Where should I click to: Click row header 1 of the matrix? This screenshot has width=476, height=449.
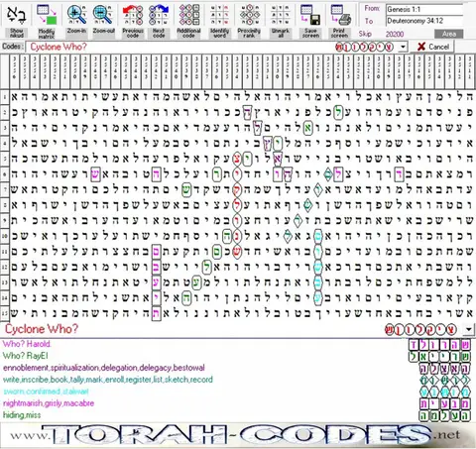tap(5, 97)
